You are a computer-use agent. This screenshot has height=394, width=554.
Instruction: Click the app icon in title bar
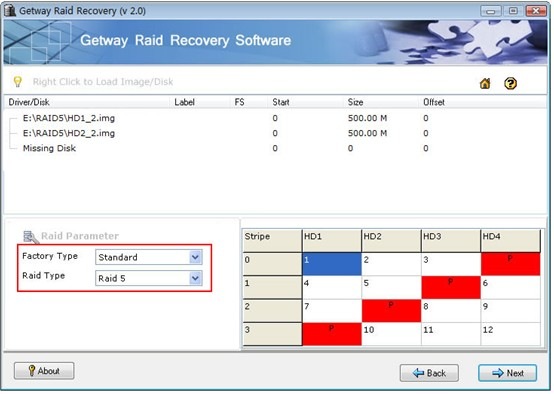tap(10, 11)
